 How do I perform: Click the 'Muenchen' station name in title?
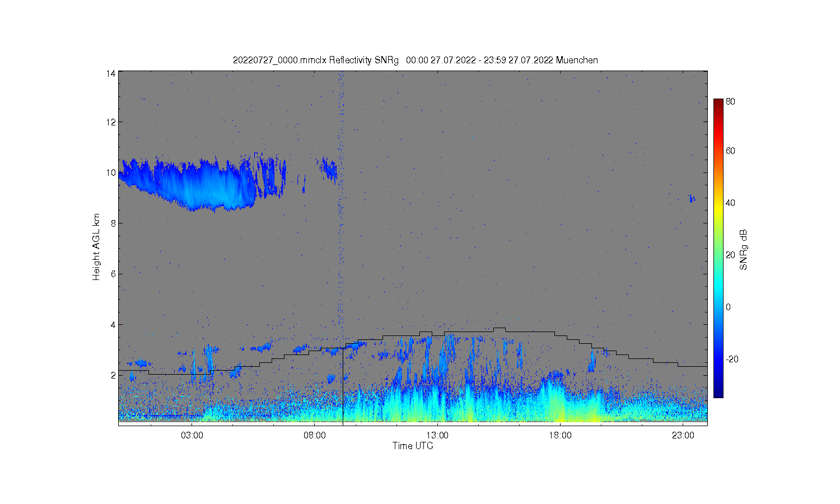577,60
